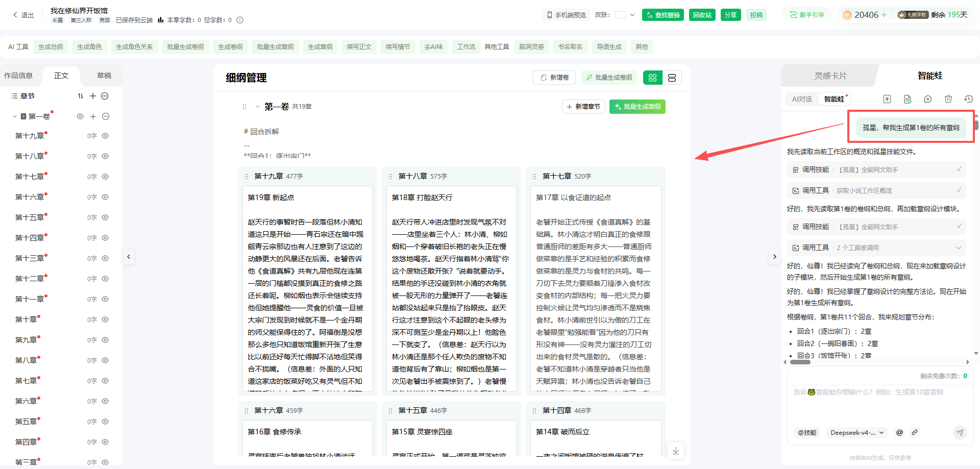The height and width of the screenshot is (469, 980).
Task: Toggle the eye icon for 第一卷
Action: click(x=80, y=116)
